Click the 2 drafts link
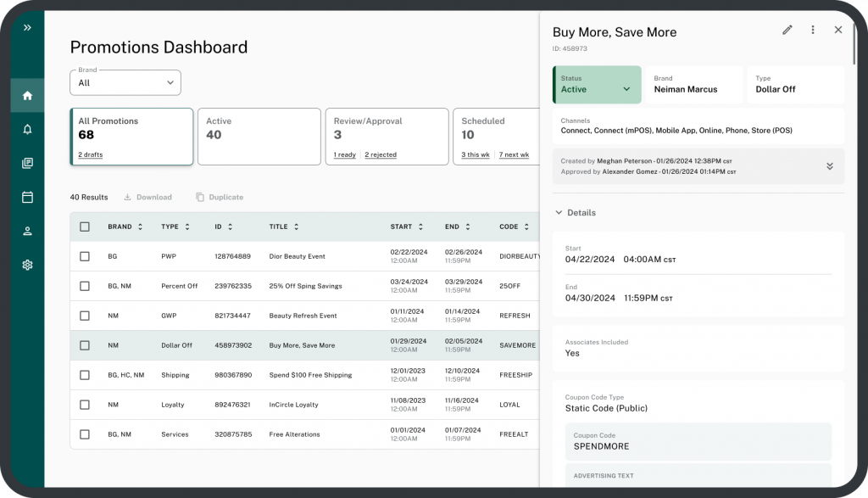The height and width of the screenshot is (498, 868). click(91, 154)
